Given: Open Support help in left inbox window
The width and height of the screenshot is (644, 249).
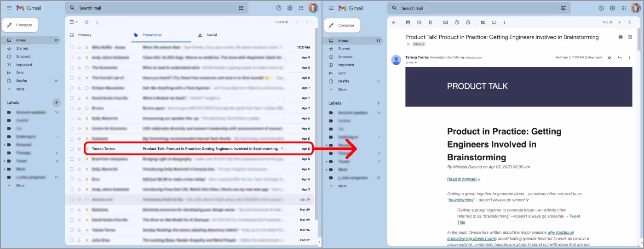Looking at the screenshot, I should coord(279,8).
